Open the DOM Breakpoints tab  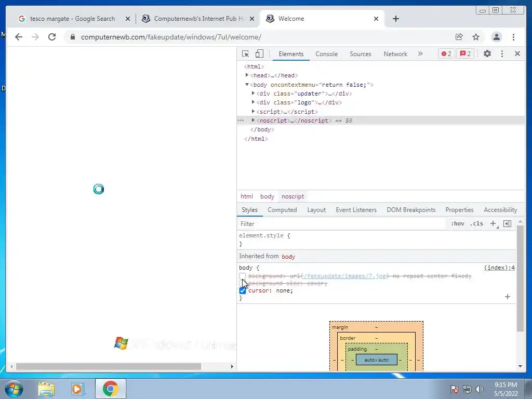pyautogui.click(x=411, y=210)
